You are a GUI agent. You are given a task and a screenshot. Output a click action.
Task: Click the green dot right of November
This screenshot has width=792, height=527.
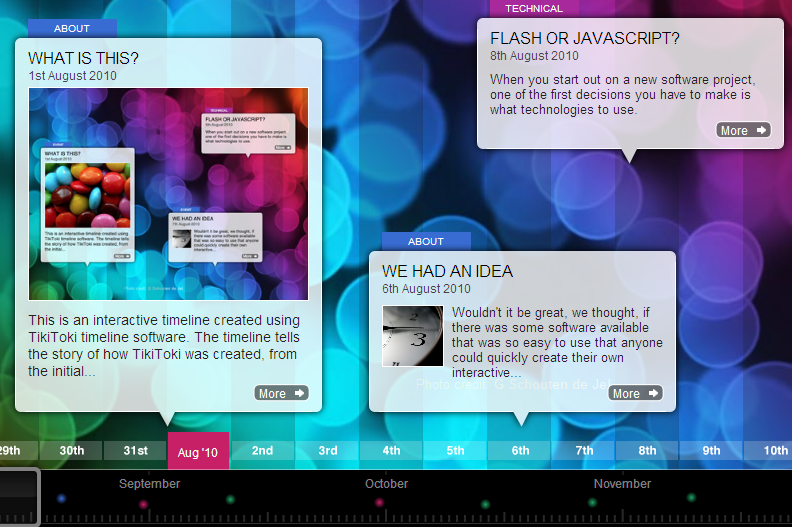coord(691,497)
